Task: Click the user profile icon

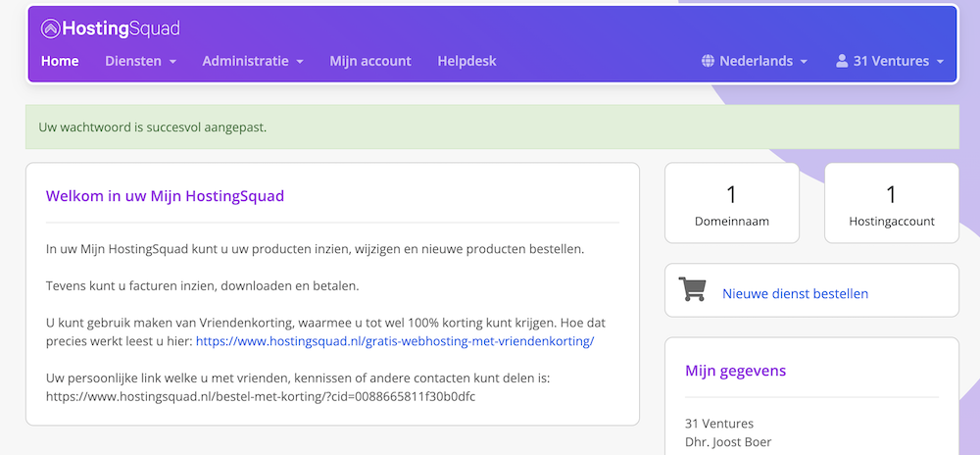Action: pyautogui.click(x=842, y=61)
